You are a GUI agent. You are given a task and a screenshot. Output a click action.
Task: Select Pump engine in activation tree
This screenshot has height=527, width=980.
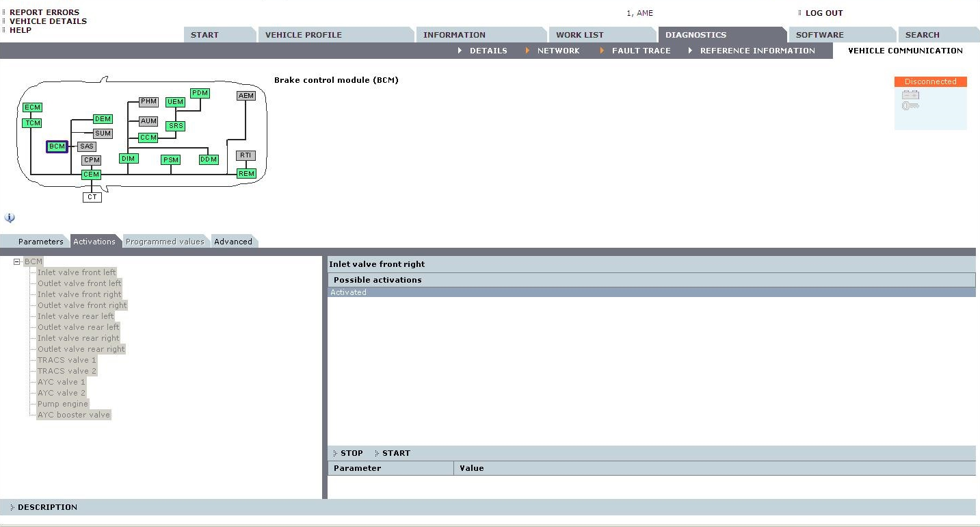pyautogui.click(x=63, y=404)
